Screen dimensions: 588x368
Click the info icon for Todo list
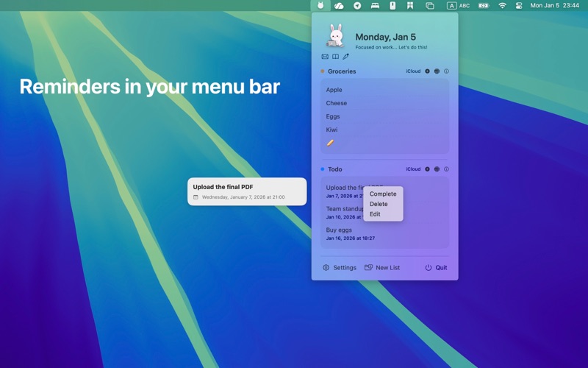click(x=446, y=169)
